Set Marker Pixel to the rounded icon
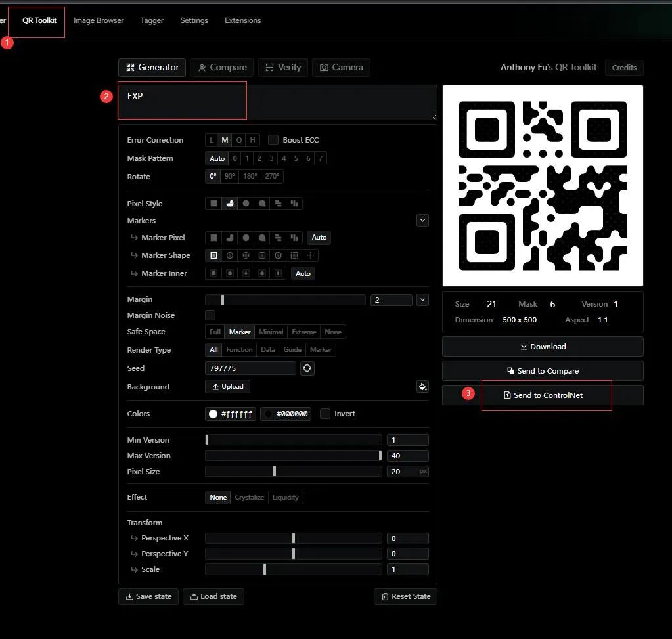This screenshot has height=639, width=672. (x=230, y=238)
